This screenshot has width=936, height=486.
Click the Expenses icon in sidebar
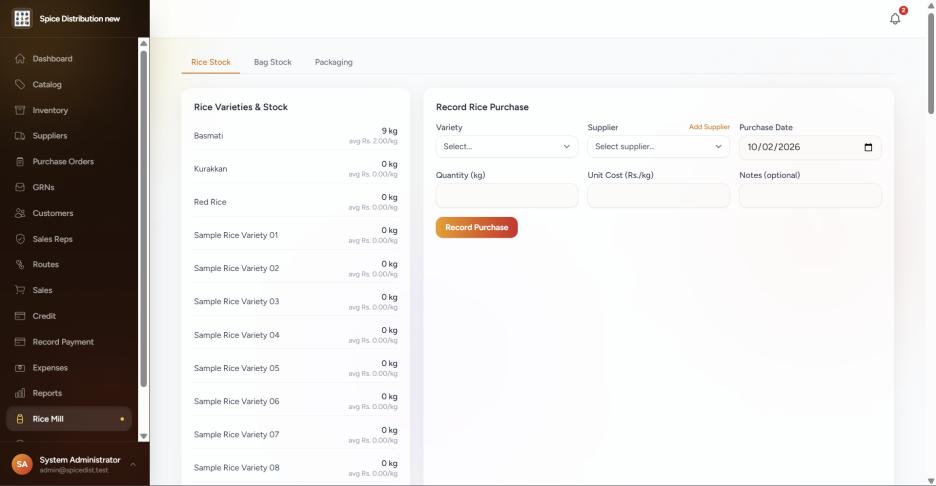20,368
